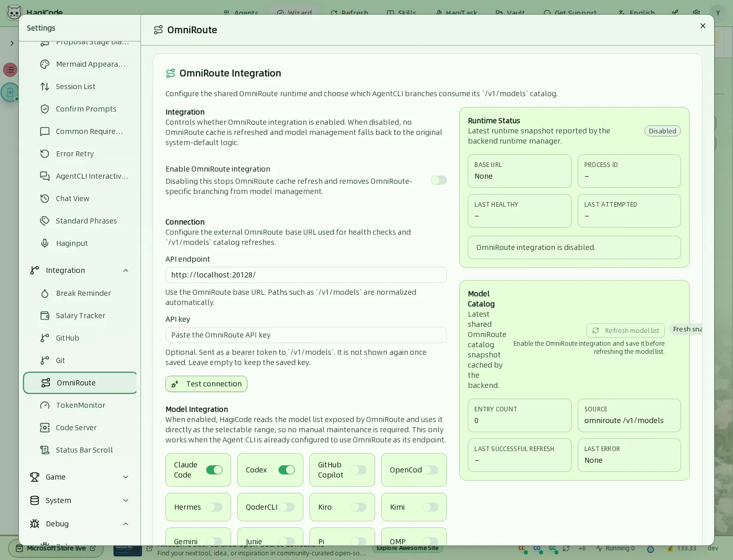Screen dimensions: 733x560
Task: Click the Microsoft Store live link
Action: coord(56,548)
